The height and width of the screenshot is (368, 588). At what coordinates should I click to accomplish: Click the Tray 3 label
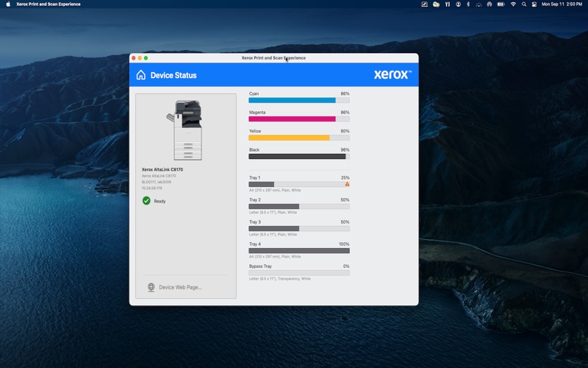pyautogui.click(x=255, y=222)
